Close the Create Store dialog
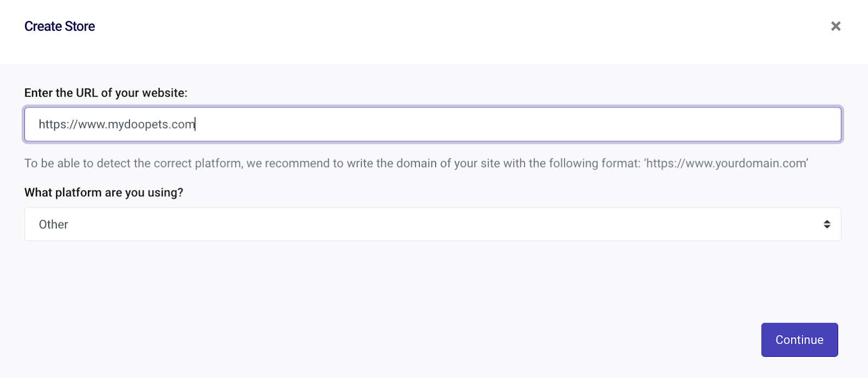The height and width of the screenshot is (378, 868). click(x=835, y=26)
